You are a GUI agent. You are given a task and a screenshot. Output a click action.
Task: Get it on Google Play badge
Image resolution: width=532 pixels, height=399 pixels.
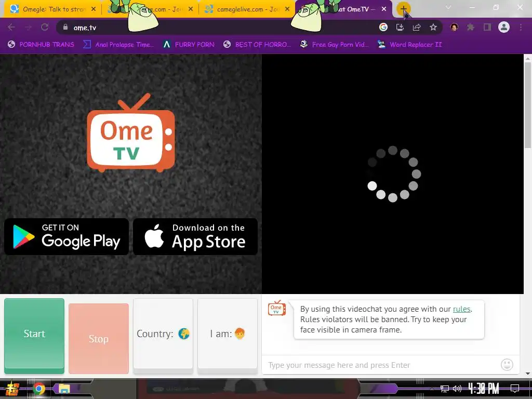click(x=66, y=236)
